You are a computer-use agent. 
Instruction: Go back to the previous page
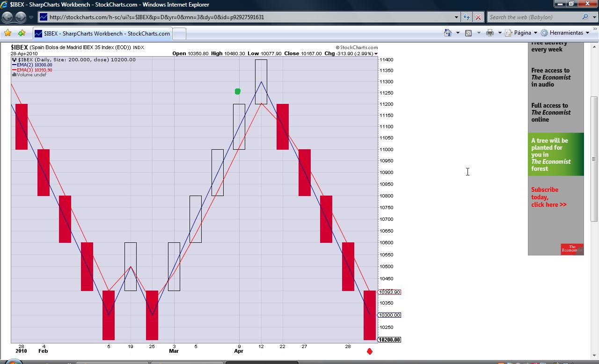tap(7, 17)
